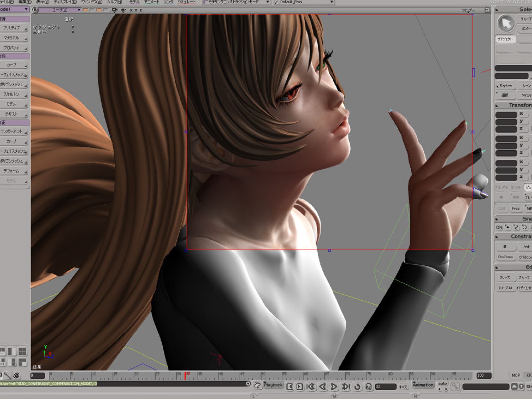Image resolution: width=532 pixels, height=399 pixels.
Task: Open the Default_Pass dropdown
Action: (x=304, y=2)
